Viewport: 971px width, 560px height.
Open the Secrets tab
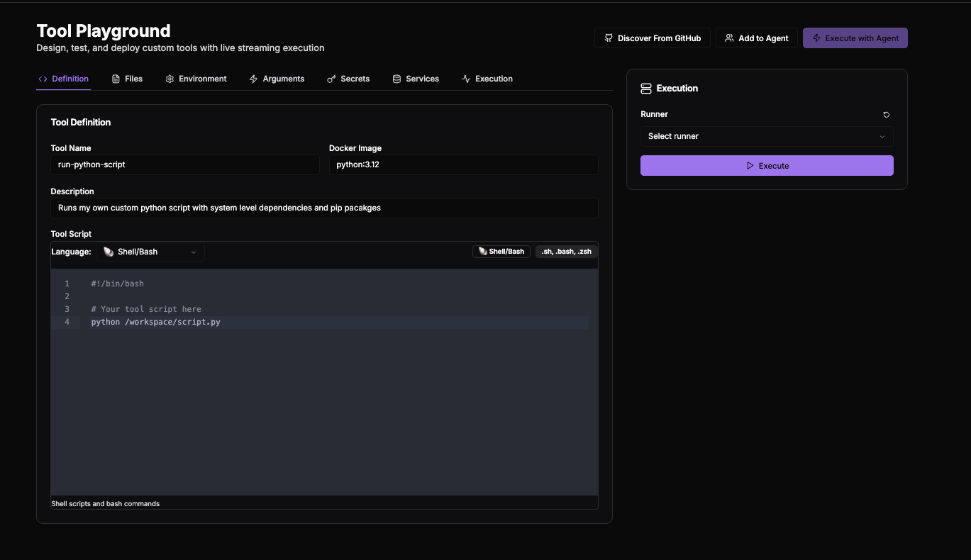(348, 79)
